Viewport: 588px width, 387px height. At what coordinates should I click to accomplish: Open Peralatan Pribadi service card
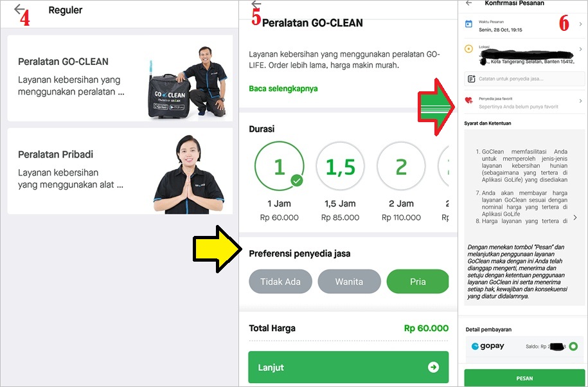[x=120, y=171]
